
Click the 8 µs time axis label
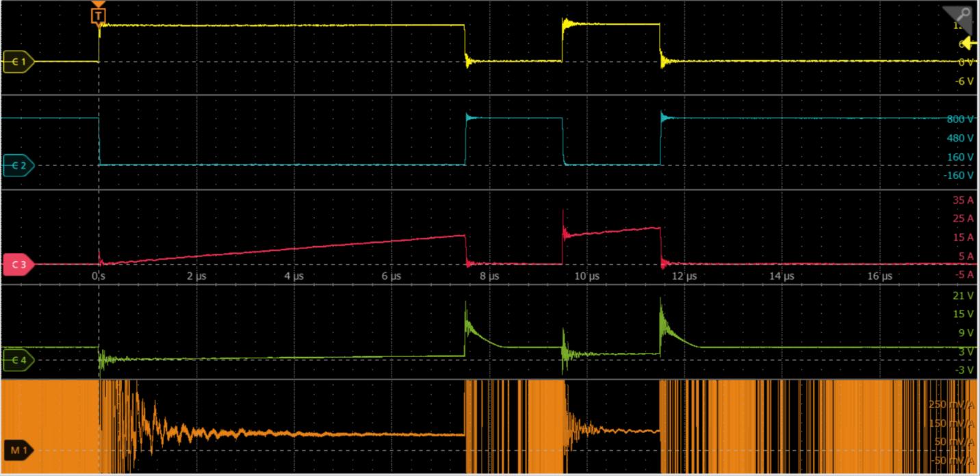pos(489,276)
